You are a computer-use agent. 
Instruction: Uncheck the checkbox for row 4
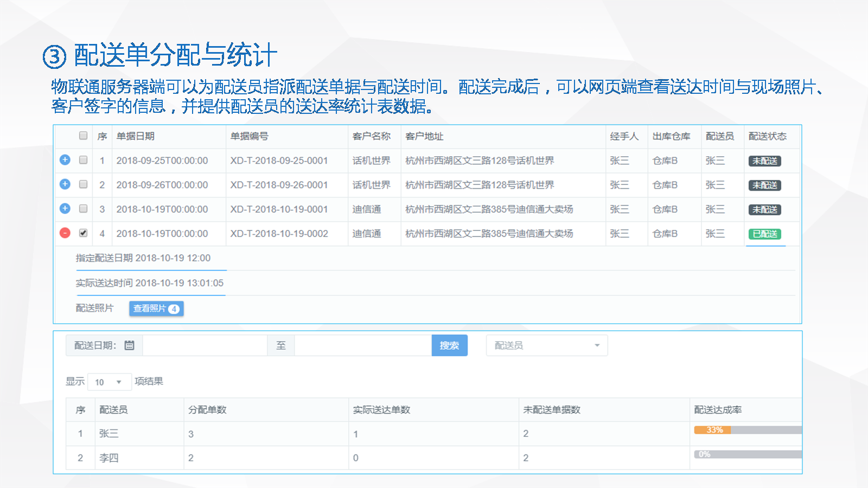pyautogui.click(x=83, y=233)
